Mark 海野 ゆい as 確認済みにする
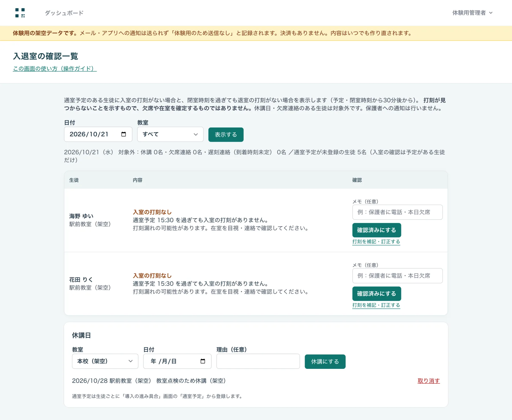512x420 pixels. tap(377, 230)
